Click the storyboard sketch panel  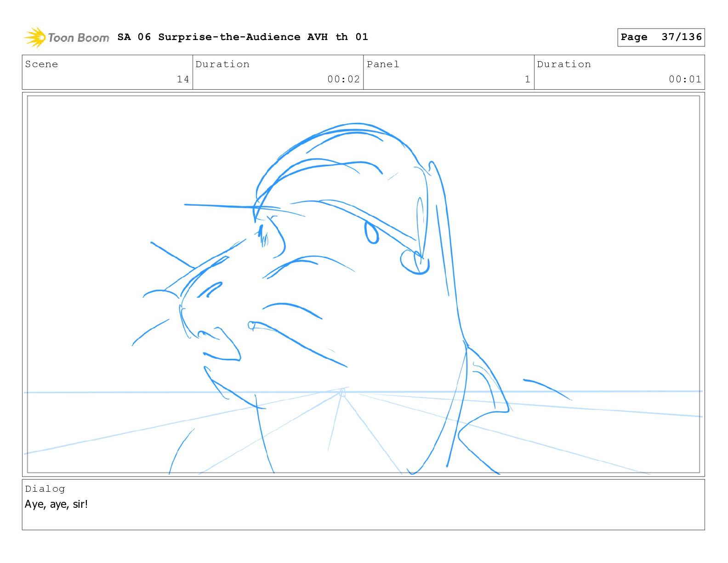tap(363, 284)
